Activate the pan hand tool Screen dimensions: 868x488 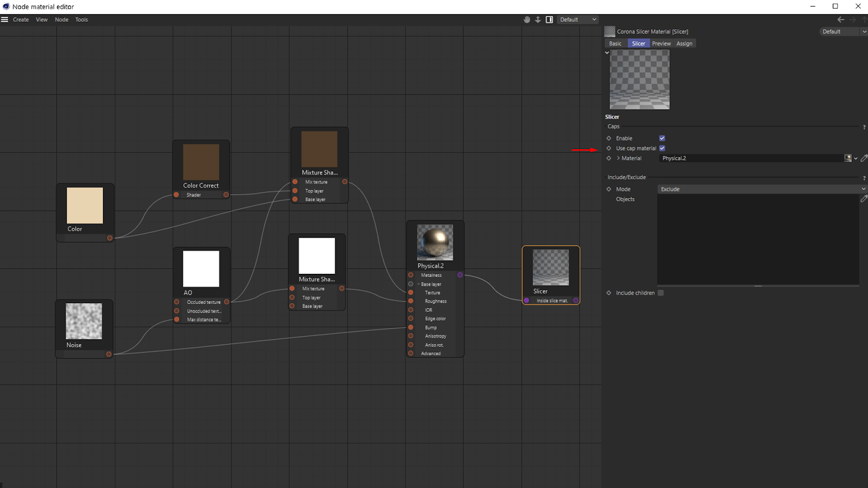pos(527,20)
